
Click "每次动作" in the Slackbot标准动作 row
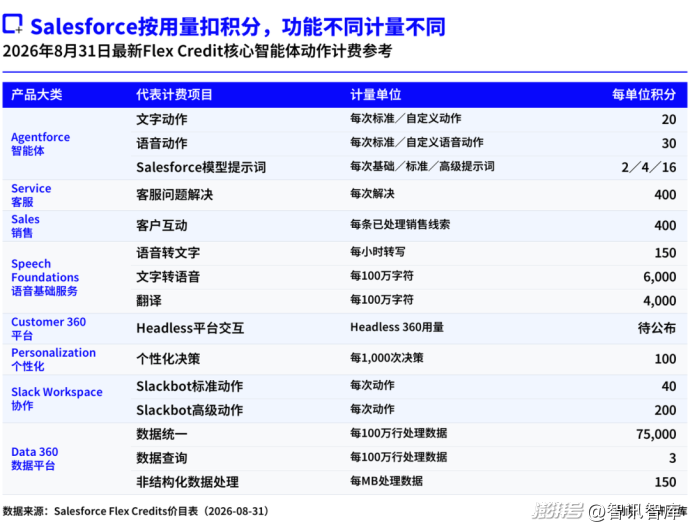pos(372,385)
